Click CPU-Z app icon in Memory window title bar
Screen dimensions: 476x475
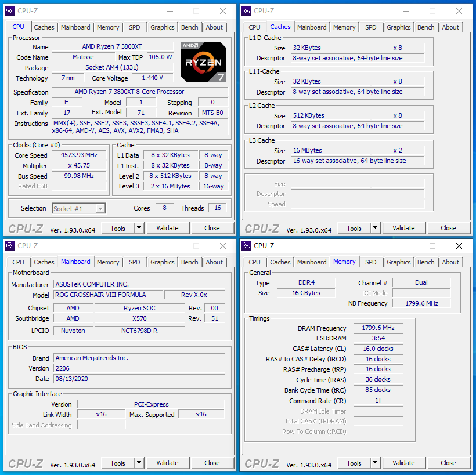(x=246, y=246)
